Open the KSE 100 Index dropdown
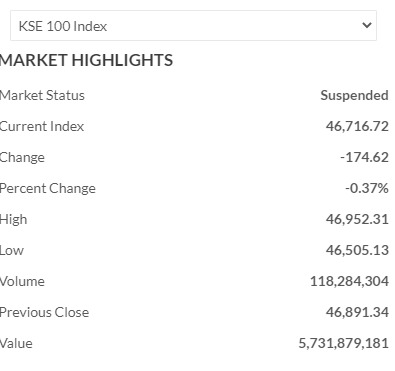This screenshot has width=395, height=371. (193, 26)
